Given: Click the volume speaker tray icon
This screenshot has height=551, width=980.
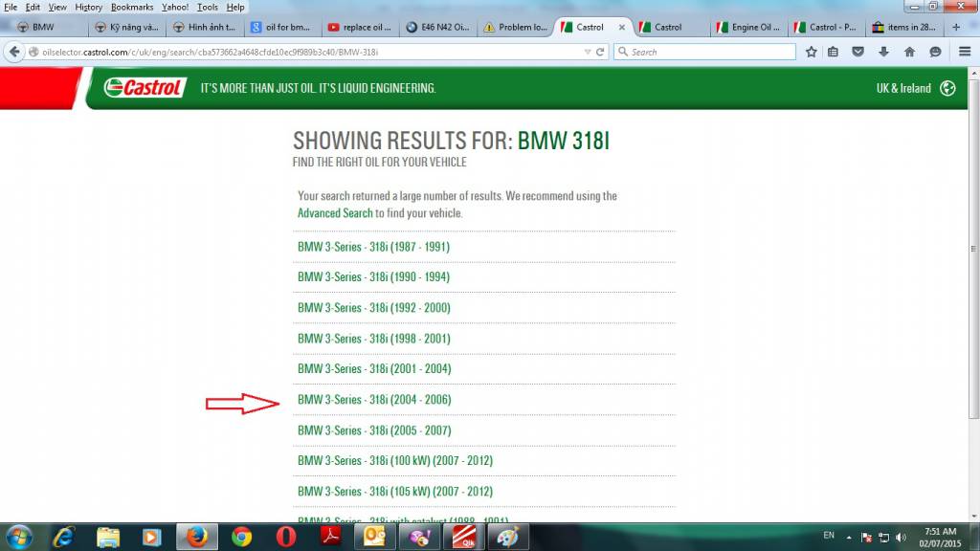Looking at the screenshot, I should coord(901,538).
